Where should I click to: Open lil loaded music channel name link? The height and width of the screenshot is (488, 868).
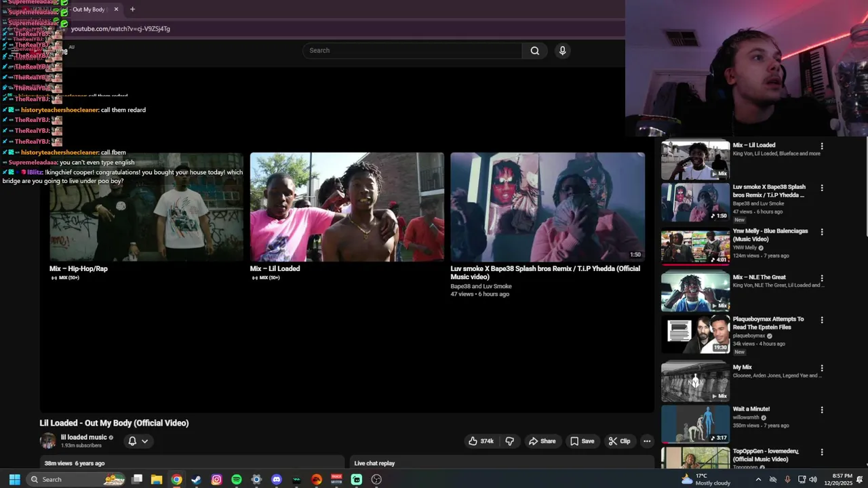tap(84, 437)
